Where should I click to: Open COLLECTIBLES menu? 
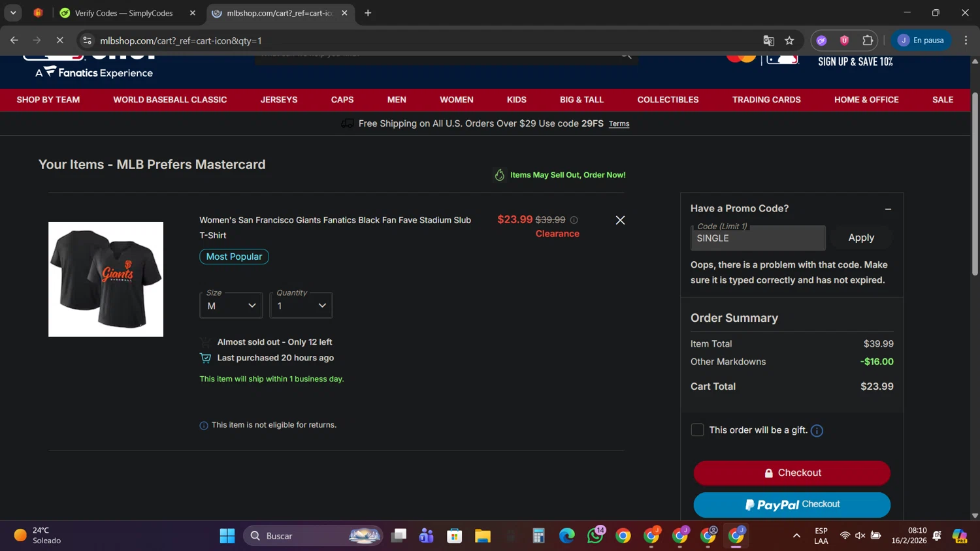(668, 100)
